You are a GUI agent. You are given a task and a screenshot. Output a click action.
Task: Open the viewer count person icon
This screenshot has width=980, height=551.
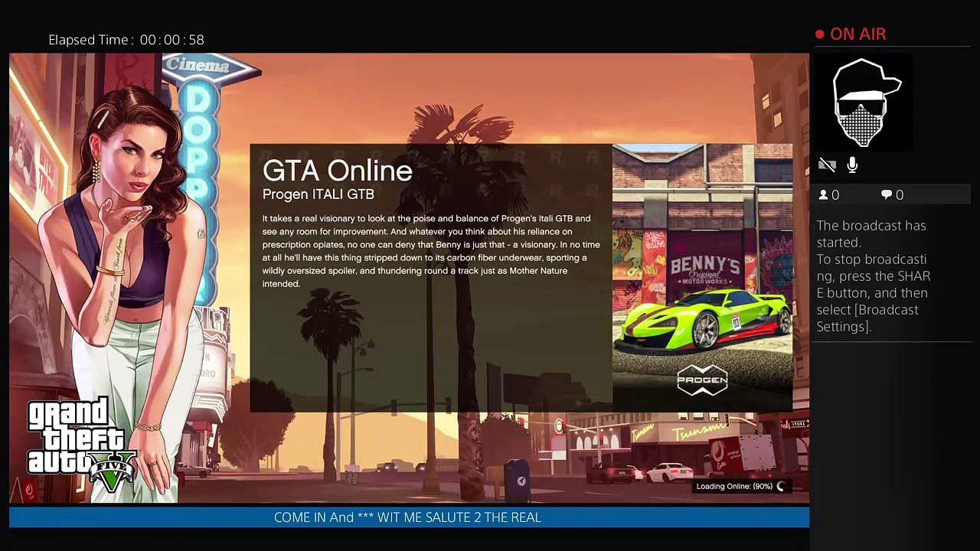pyautogui.click(x=824, y=195)
